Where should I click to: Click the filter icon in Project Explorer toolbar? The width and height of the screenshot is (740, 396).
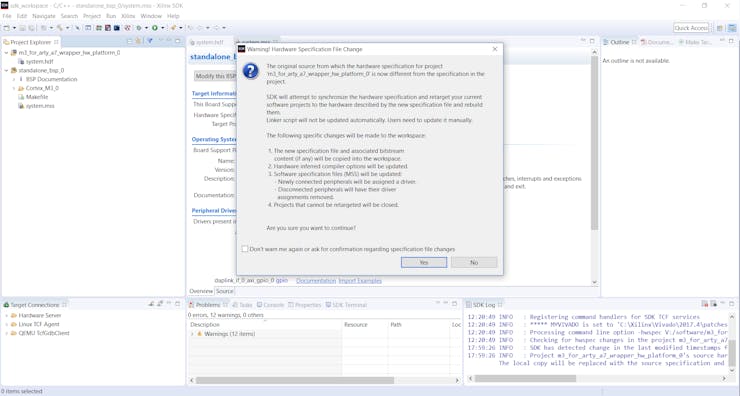click(150, 42)
